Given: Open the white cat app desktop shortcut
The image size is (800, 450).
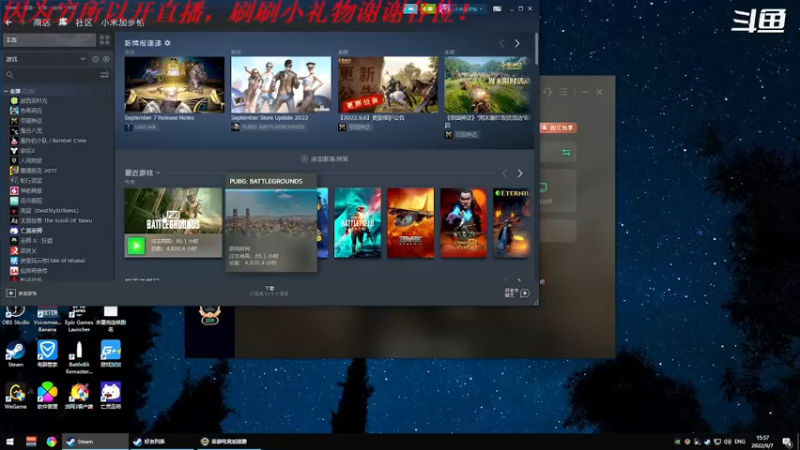Looking at the screenshot, I should (111, 395).
